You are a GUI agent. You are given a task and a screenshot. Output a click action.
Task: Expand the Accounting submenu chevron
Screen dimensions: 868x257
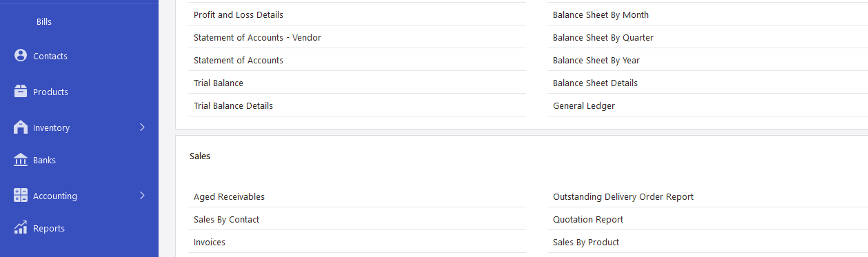pyautogui.click(x=142, y=196)
